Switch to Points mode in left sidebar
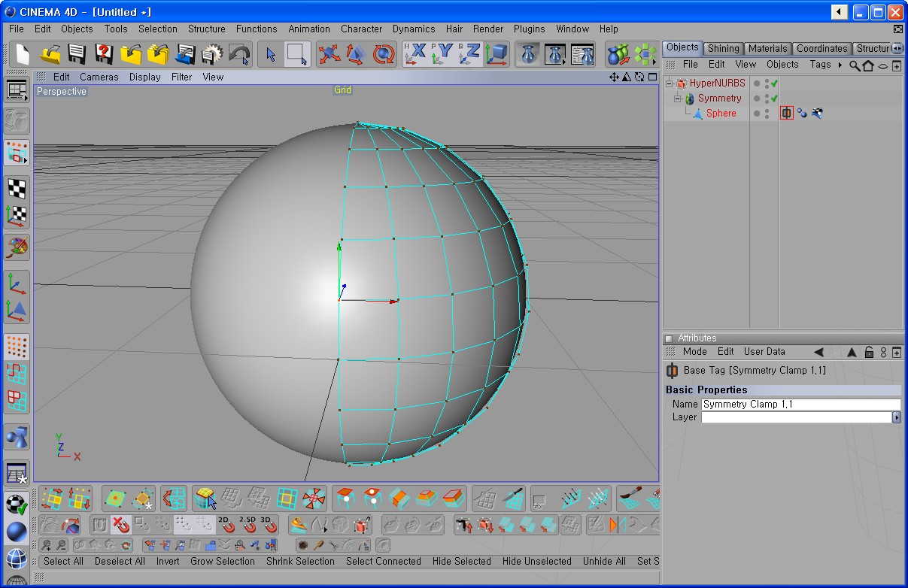 pos(17,347)
